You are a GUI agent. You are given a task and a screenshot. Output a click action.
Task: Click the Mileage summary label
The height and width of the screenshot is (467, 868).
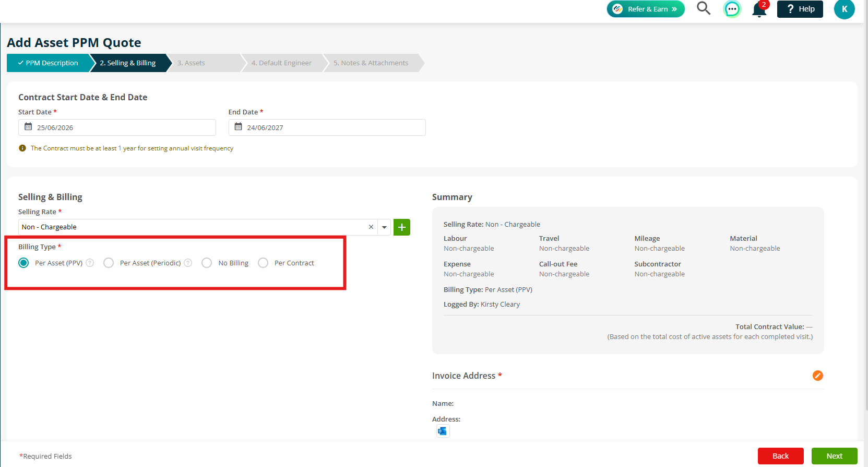(647, 238)
